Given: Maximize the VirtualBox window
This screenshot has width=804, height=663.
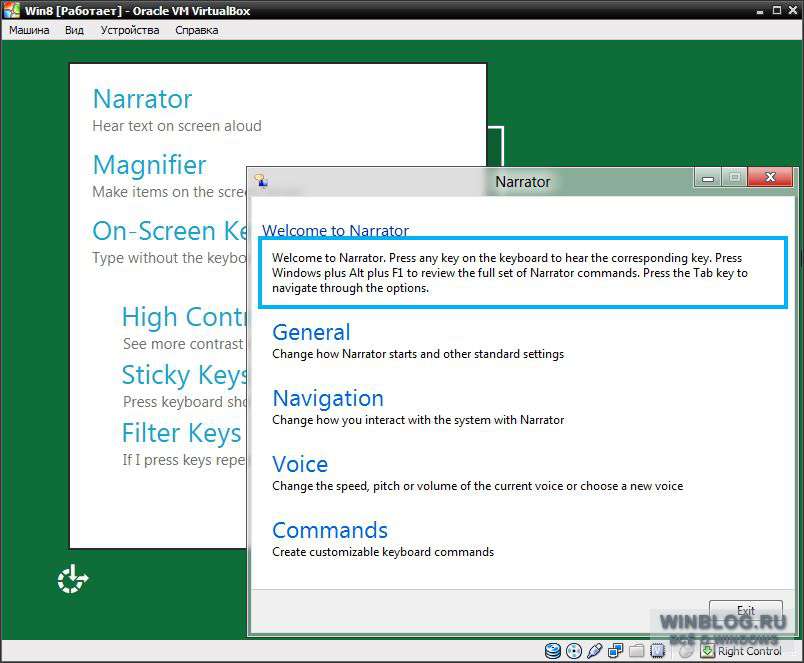Looking at the screenshot, I should (x=777, y=10).
